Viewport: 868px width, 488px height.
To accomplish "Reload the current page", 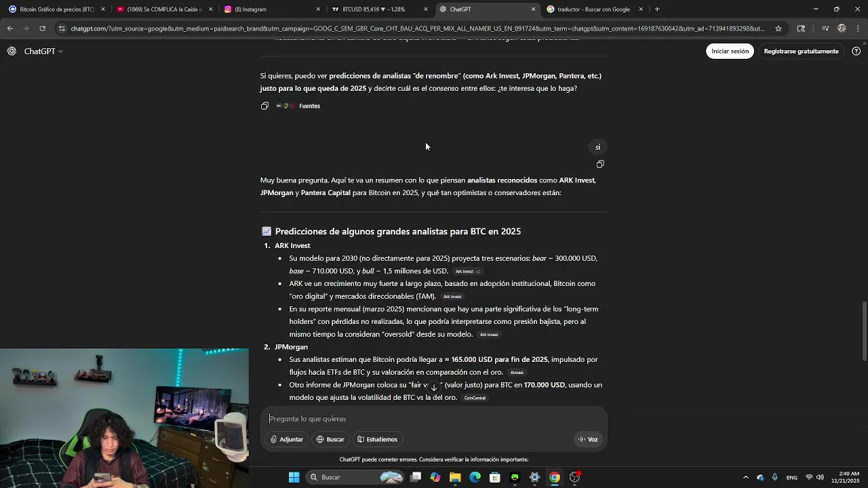I will 42,28.
